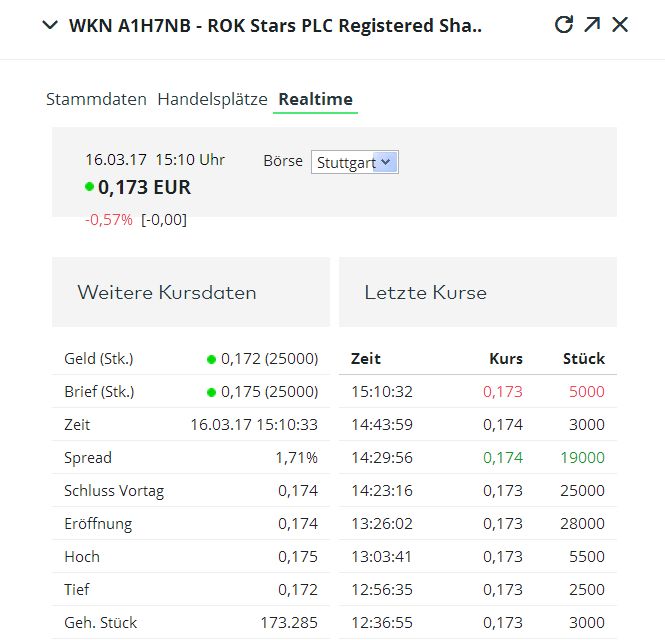Viewport: 665px width, 640px height.
Task: Collapse the WKN A1H7NB panel chevron
Action: [x=51, y=26]
